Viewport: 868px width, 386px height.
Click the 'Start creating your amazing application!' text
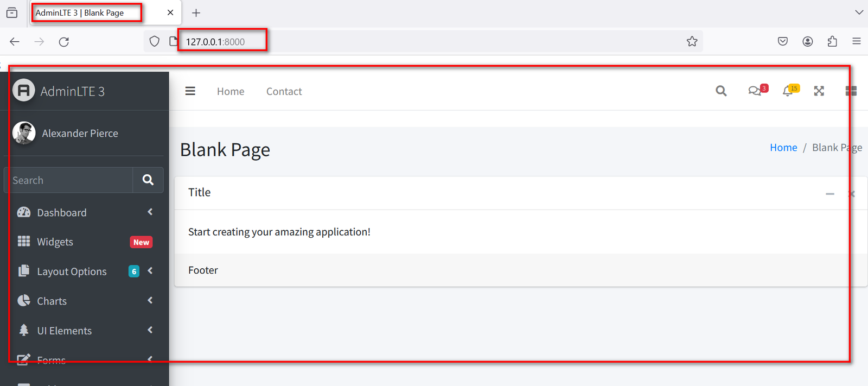point(279,232)
